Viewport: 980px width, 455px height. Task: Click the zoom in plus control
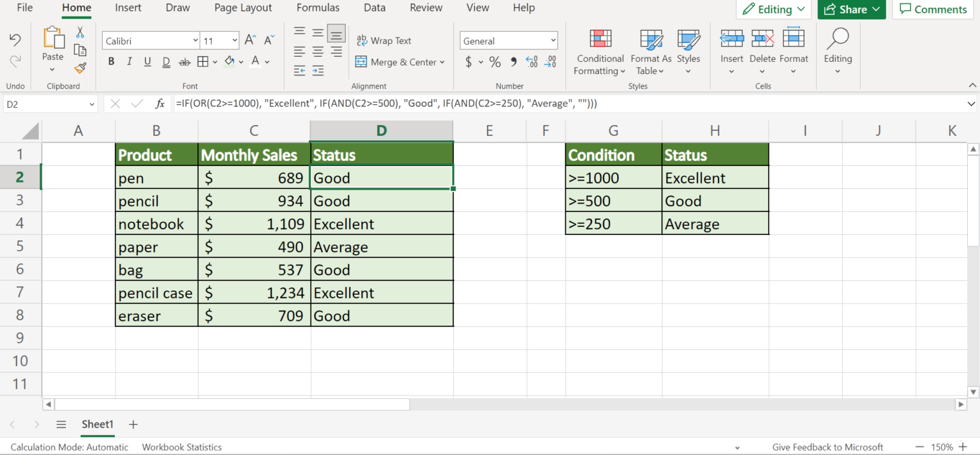point(963,447)
